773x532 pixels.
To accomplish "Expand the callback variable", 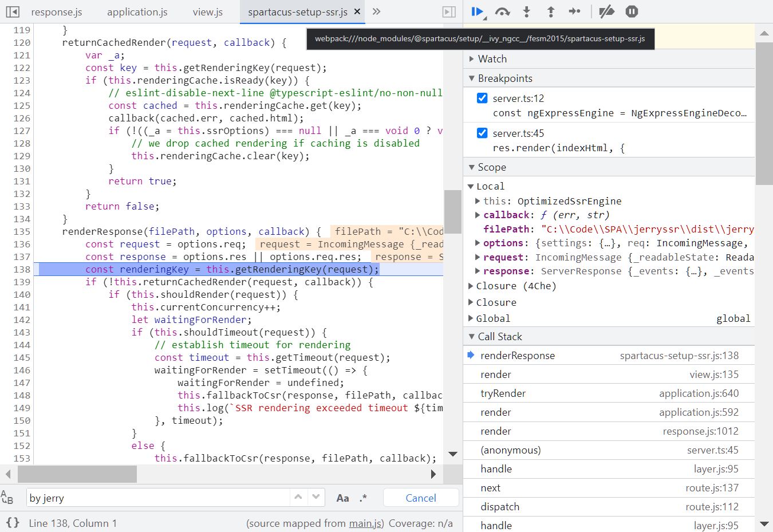I will (x=478, y=215).
